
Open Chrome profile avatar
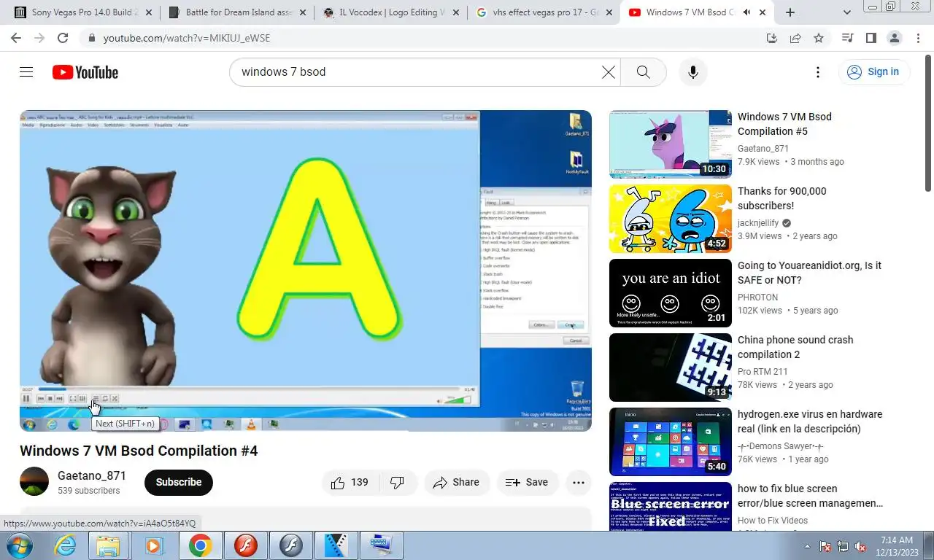click(x=894, y=38)
